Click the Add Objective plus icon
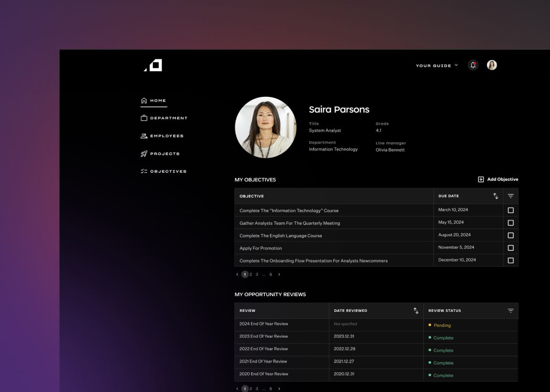 pos(481,179)
